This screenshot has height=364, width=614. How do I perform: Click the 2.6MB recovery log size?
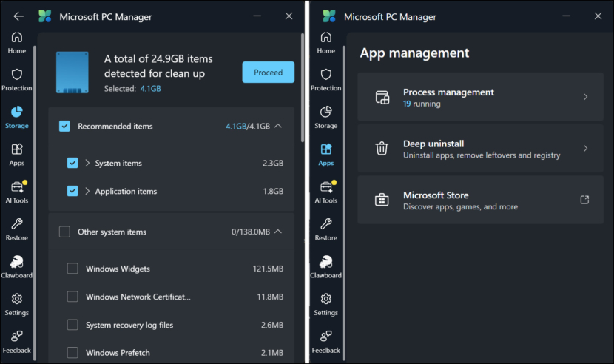(x=272, y=325)
